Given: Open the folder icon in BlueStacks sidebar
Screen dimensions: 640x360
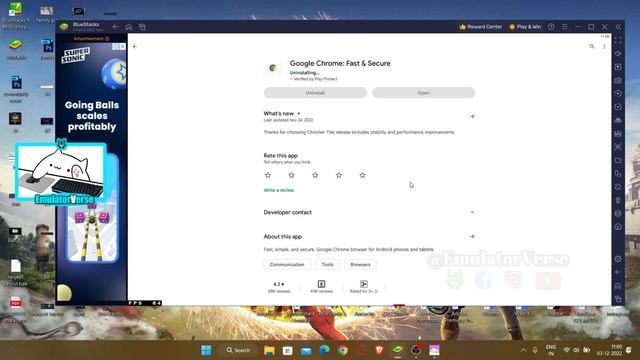Looking at the screenshot, I should coord(618,160).
